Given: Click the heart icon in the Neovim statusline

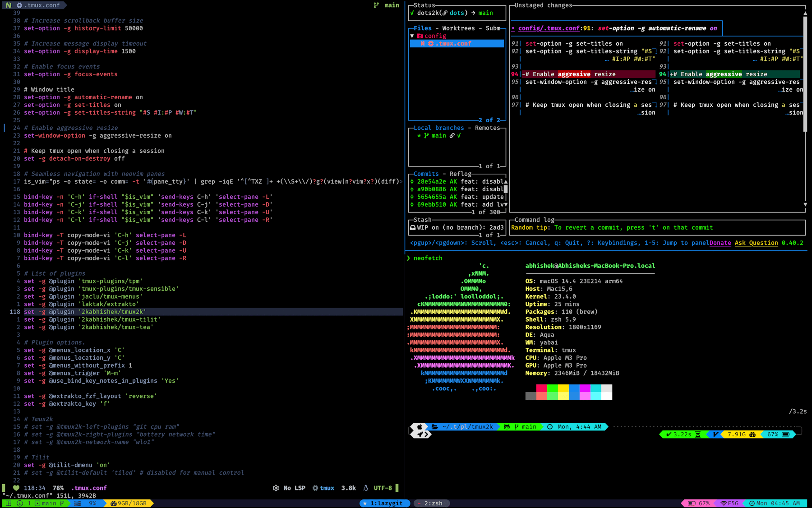Looking at the screenshot, I should pyautogui.click(x=16, y=488).
